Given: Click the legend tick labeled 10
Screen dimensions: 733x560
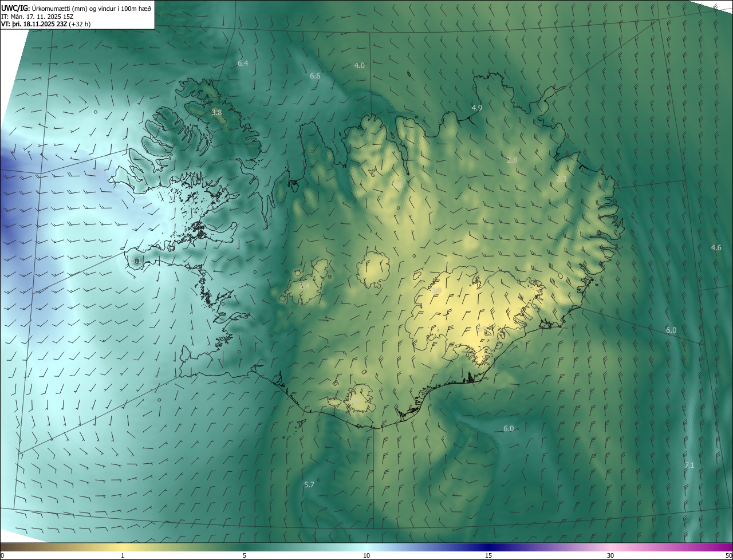Looking at the screenshot, I should point(366,555).
